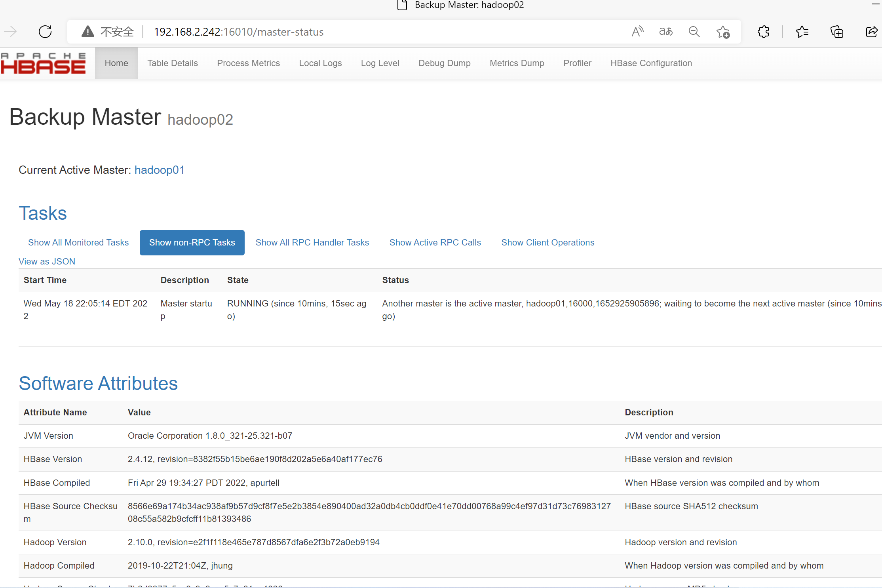Reload the current page

[x=45, y=32]
